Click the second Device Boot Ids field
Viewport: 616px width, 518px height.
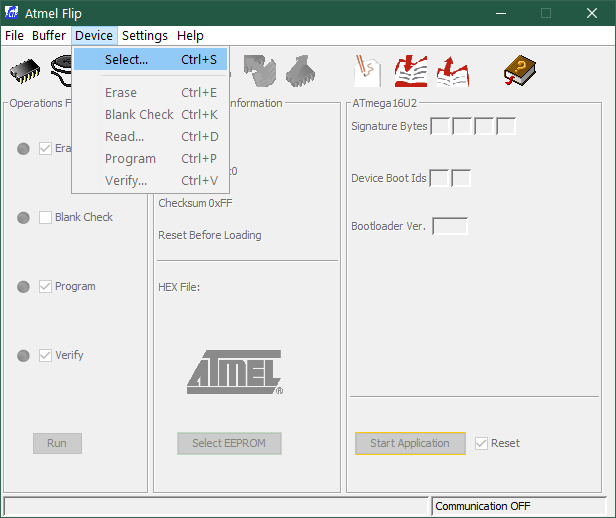pos(461,178)
